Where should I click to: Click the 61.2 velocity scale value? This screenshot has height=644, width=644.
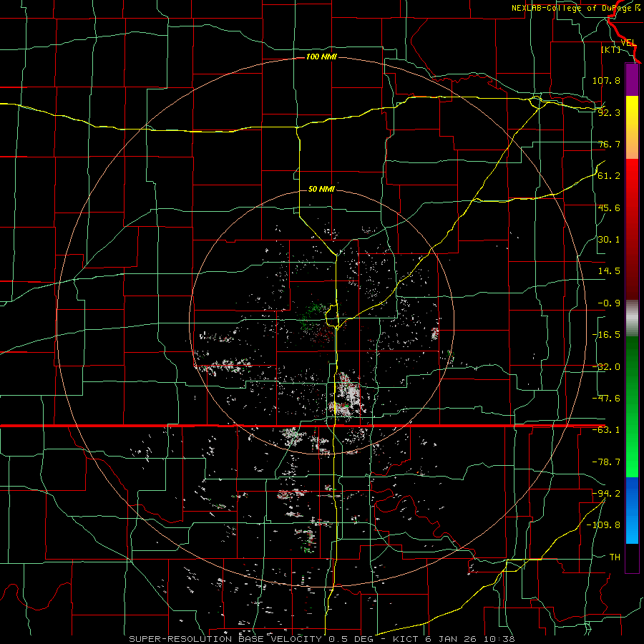point(609,176)
